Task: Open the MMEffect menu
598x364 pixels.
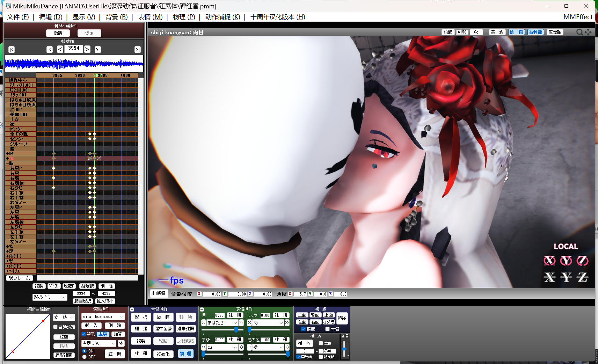Action: [x=578, y=17]
